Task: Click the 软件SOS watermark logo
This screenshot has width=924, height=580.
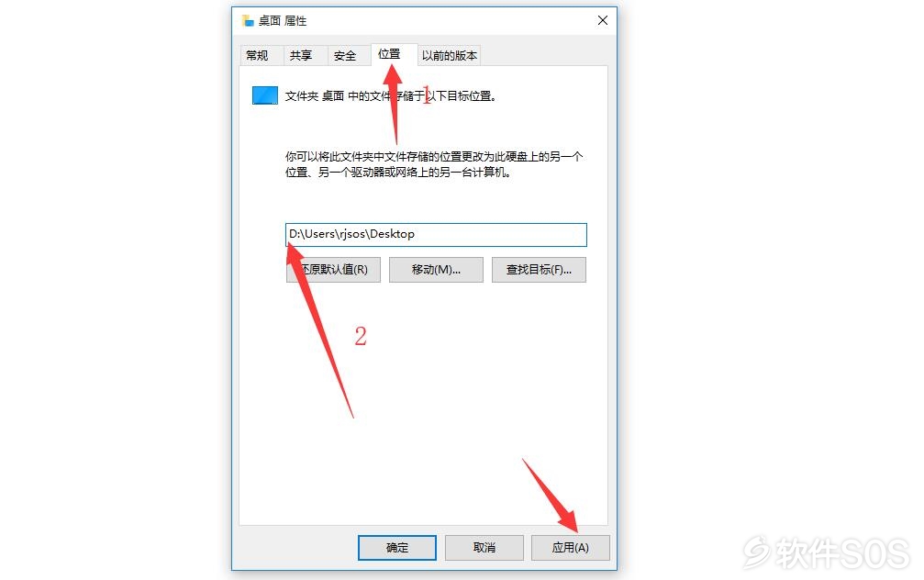Action: click(828, 552)
